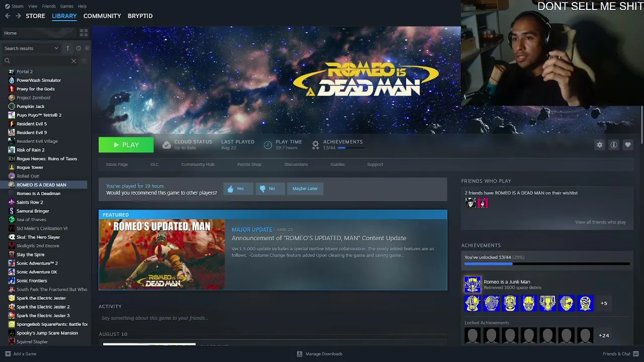Click the Slay the Spire icon
The width and height of the screenshot is (644, 362).
click(x=12, y=254)
